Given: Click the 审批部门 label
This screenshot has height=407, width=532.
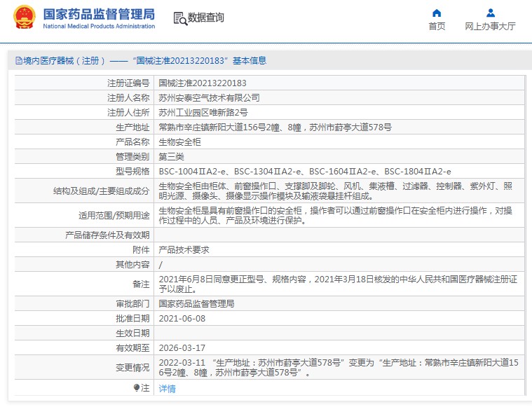Looking at the screenshot, I should [132, 303].
